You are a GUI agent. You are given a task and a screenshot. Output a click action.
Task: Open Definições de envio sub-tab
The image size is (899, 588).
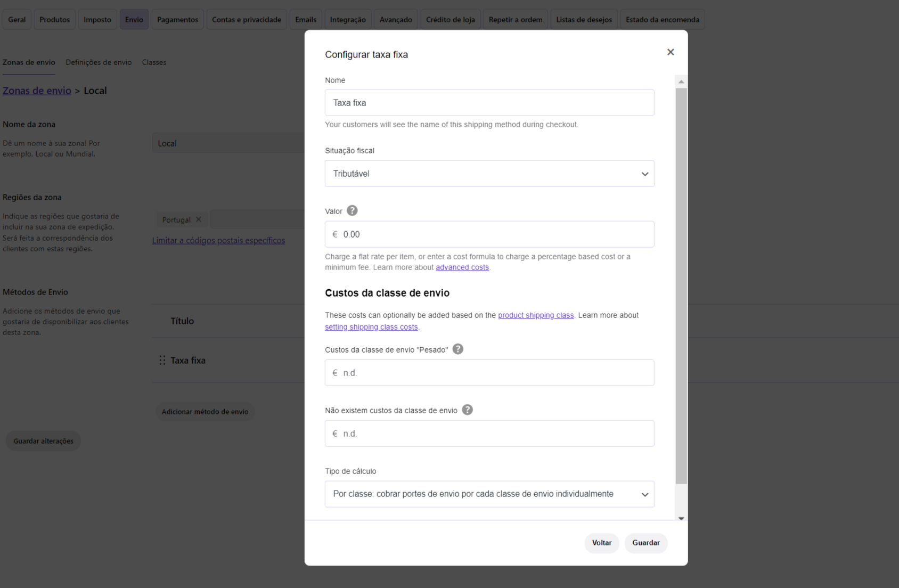tap(99, 62)
